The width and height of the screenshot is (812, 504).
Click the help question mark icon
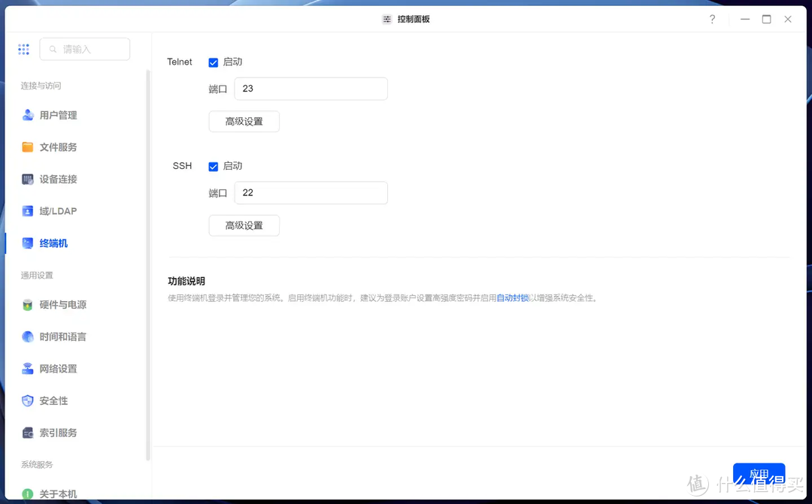point(712,19)
